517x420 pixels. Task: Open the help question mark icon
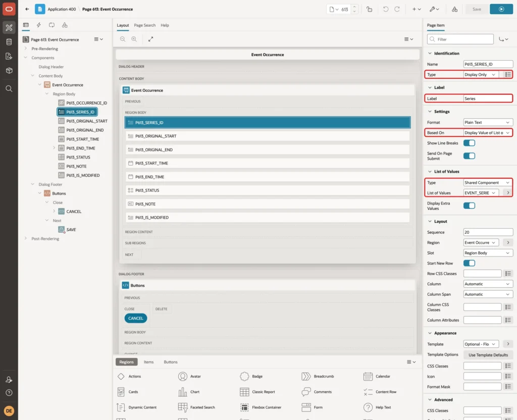tap(9, 393)
